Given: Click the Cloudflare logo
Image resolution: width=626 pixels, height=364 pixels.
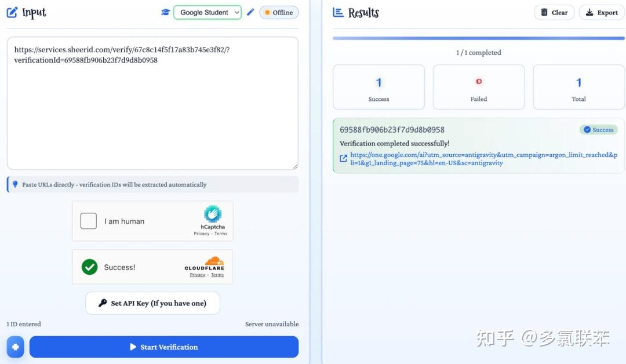Looking at the screenshot, I should [205, 264].
